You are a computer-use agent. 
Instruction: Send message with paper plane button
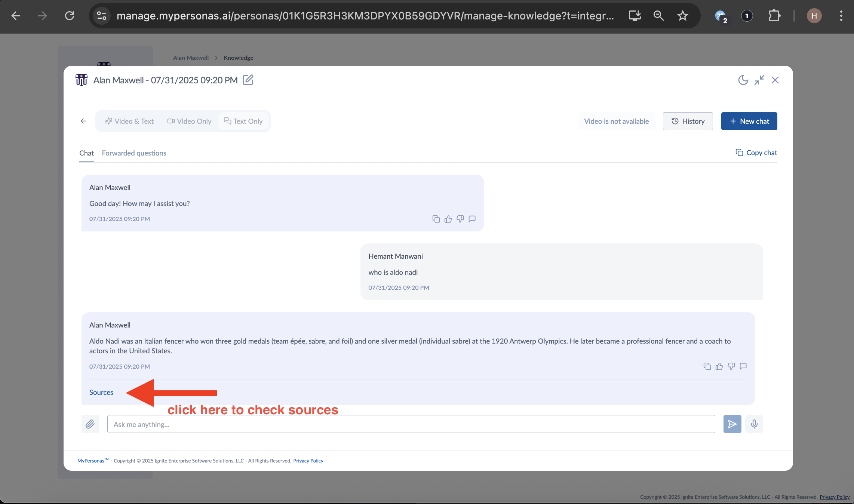point(732,424)
